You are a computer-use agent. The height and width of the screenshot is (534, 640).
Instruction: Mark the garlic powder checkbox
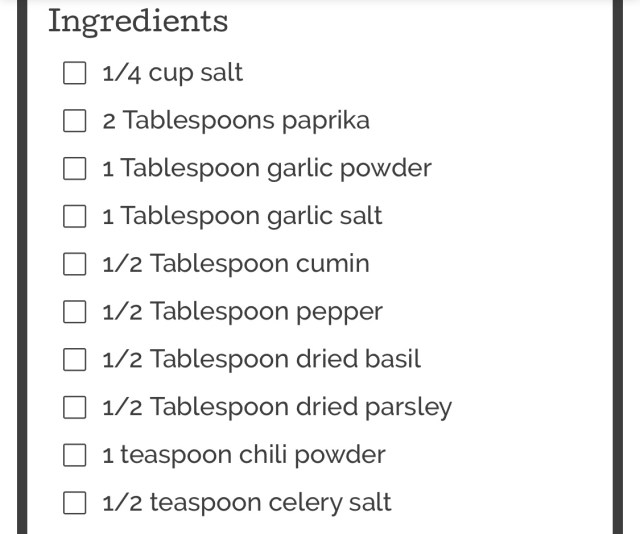point(75,169)
